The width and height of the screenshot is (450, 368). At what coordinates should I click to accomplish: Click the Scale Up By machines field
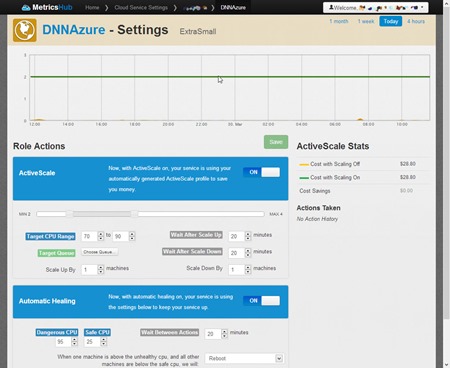[x=89, y=270]
